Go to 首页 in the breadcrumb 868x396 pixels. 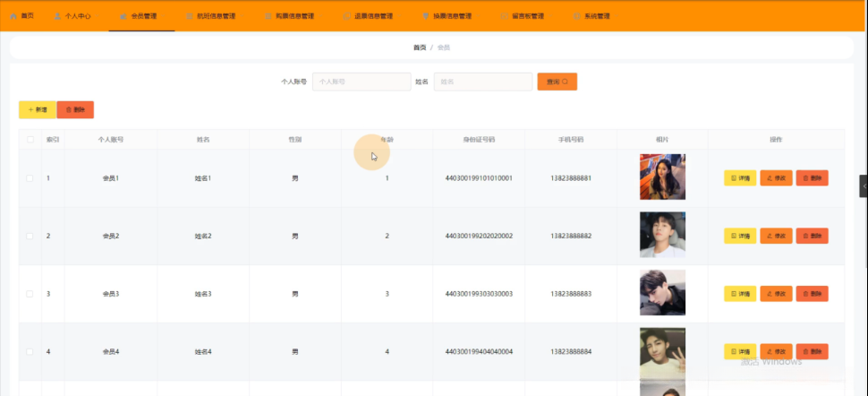point(419,47)
